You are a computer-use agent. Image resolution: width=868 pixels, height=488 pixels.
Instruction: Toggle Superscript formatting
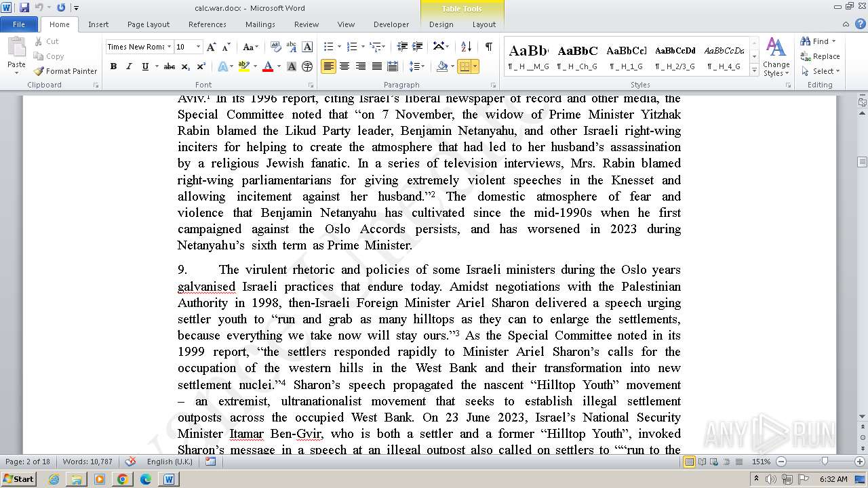[x=201, y=66]
